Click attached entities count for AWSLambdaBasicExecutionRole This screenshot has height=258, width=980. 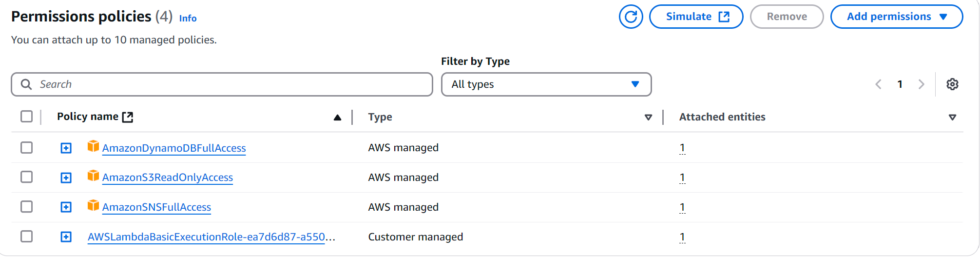[x=682, y=237]
